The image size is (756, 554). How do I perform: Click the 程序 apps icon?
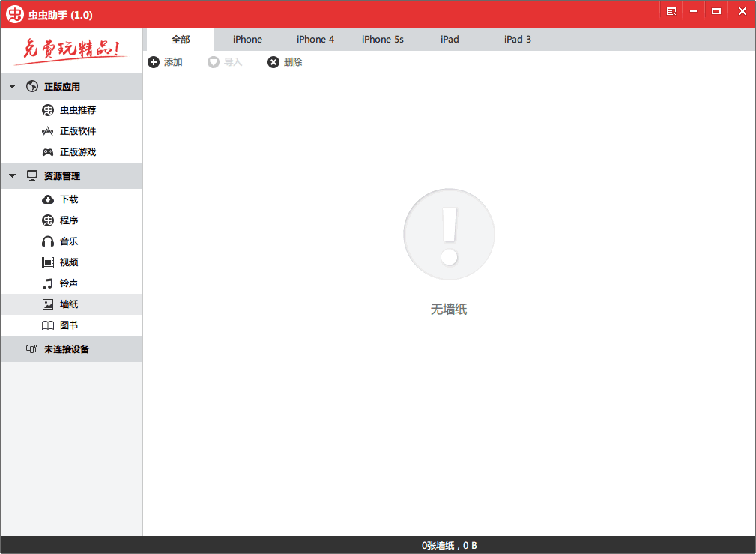point(48,220)
